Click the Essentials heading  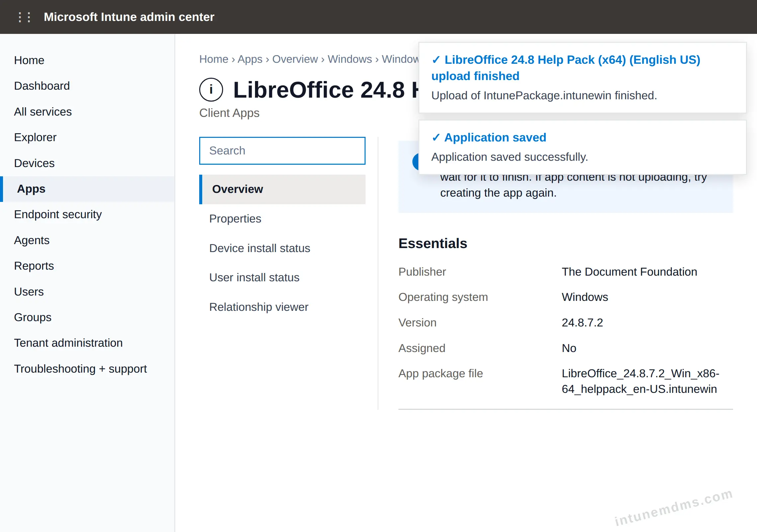(x=433, y=243)
